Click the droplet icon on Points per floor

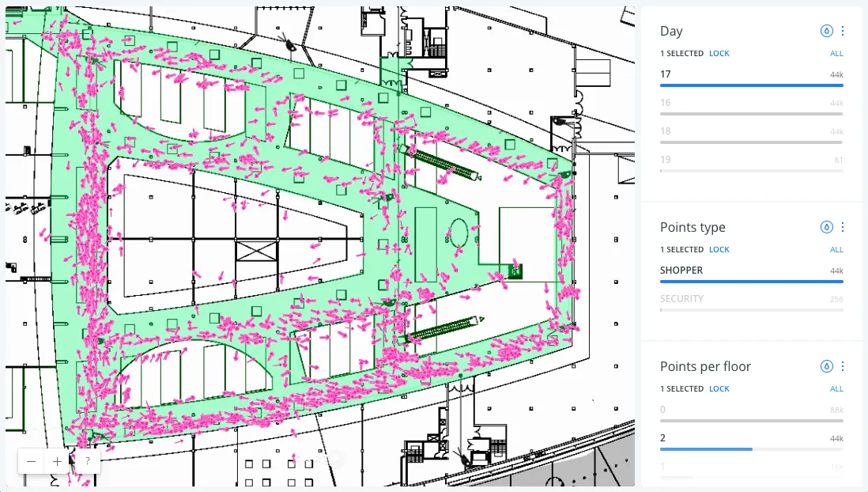pyautogui.click(x=827, y=366)
